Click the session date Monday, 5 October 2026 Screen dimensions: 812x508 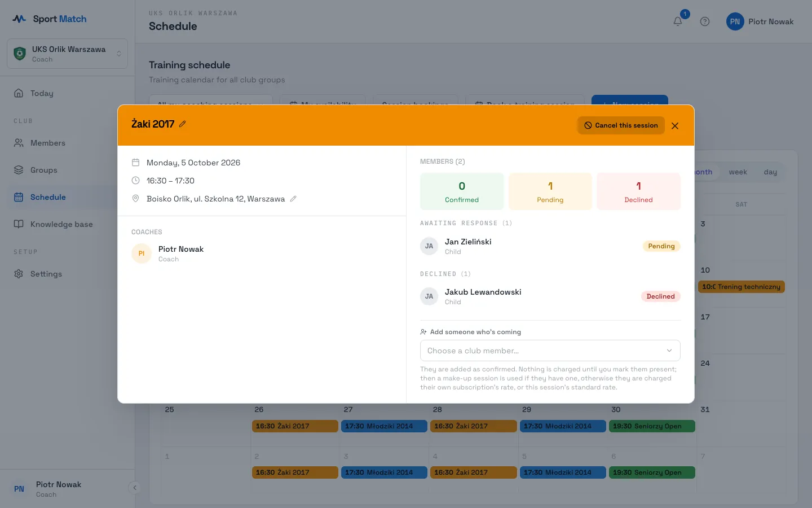[x=193, y=163]
